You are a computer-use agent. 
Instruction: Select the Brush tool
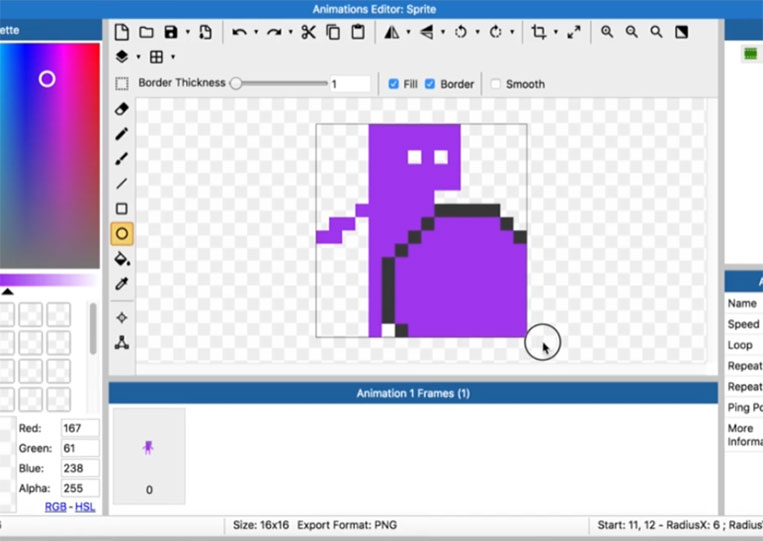[122, 159]
